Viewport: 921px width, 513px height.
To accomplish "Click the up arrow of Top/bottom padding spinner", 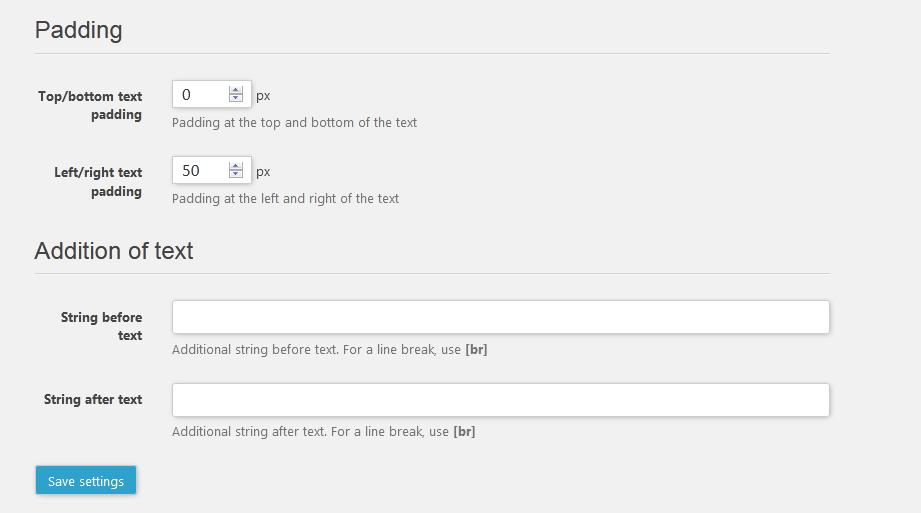I will [x=236, y=90].
